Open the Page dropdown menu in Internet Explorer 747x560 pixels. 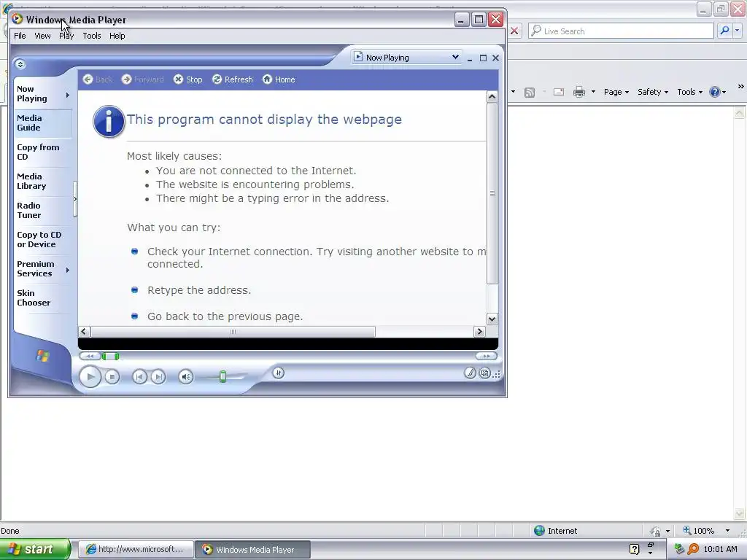coord(616,92)
